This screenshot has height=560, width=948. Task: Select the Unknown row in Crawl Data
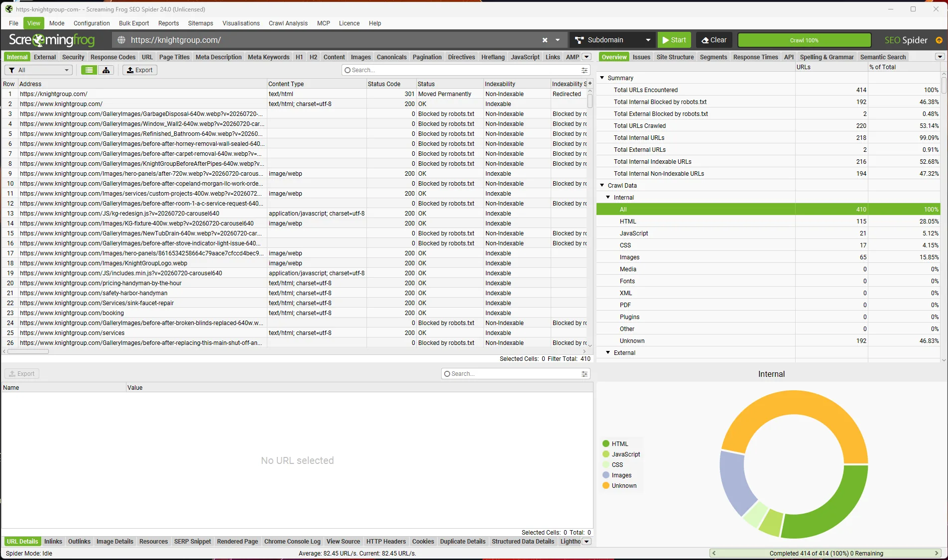768,340
